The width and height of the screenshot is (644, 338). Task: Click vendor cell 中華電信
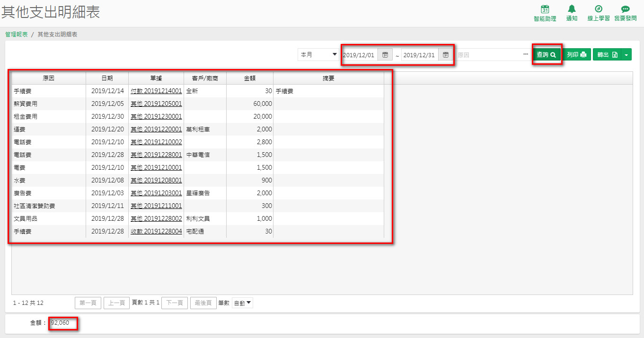click(205, 155)
